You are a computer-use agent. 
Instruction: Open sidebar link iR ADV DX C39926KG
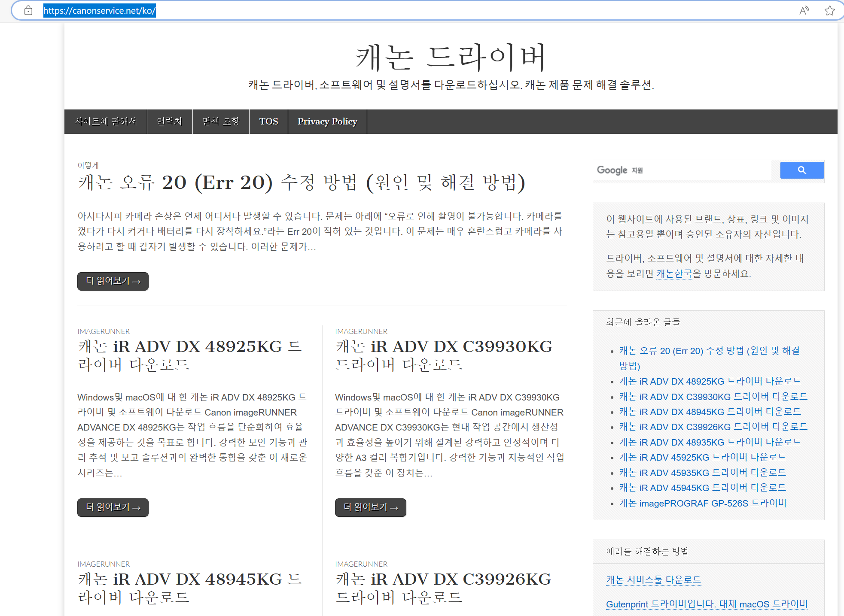point(713,427)
